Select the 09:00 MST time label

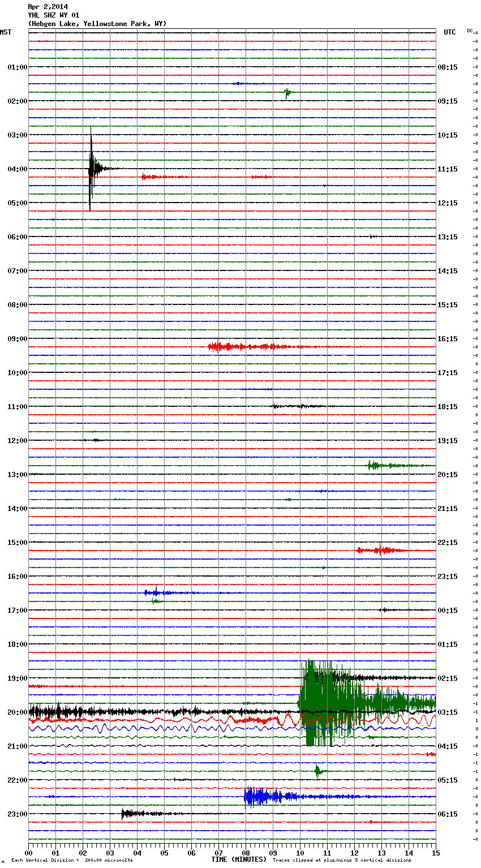coord(17,339)
